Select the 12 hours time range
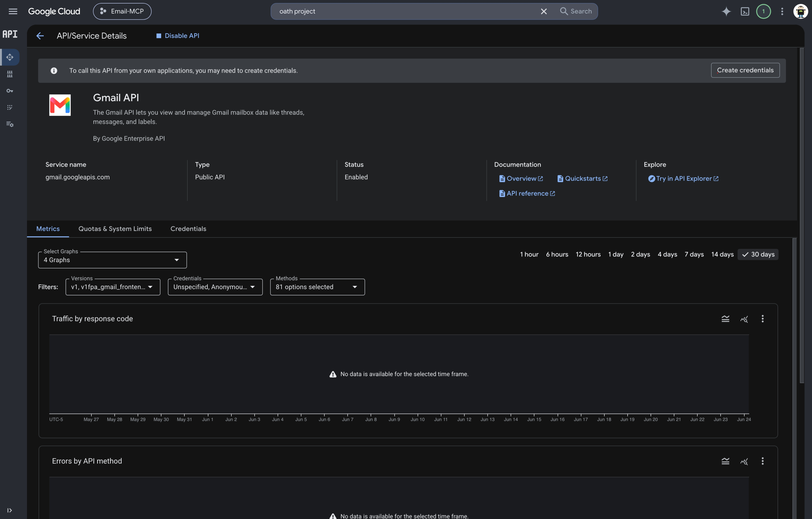The width and height of the screenshot is (812, 519). [x=588, y=255]
